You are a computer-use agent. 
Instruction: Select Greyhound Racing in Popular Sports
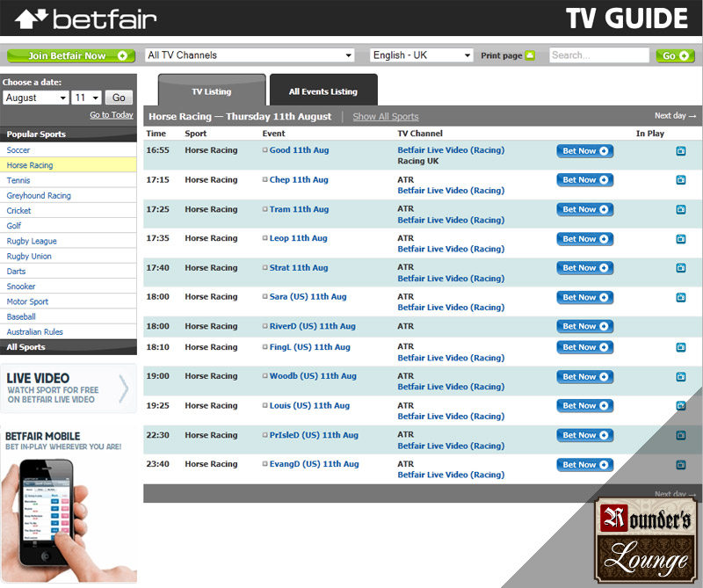pyautogui.click(x=39, y=196)
